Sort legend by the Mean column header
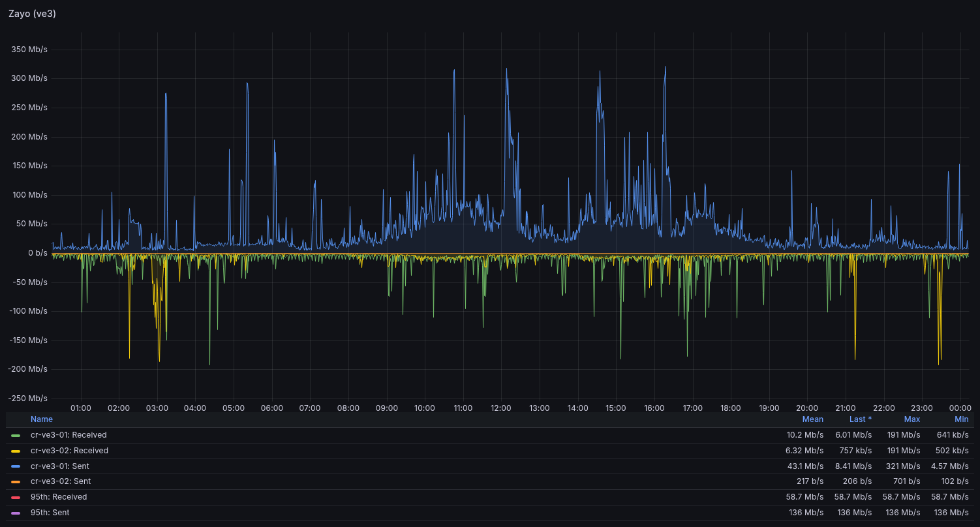980x527 pixels. tap(813, 419)
